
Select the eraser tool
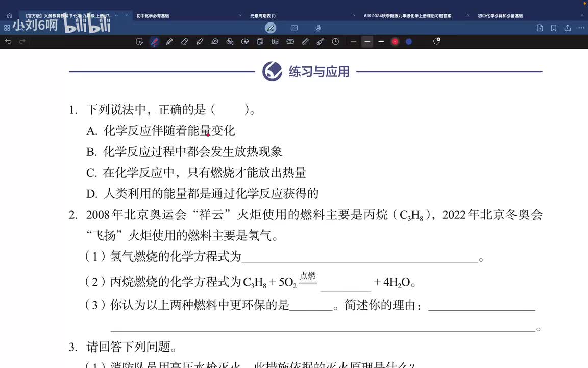click(x=184, y=42)
